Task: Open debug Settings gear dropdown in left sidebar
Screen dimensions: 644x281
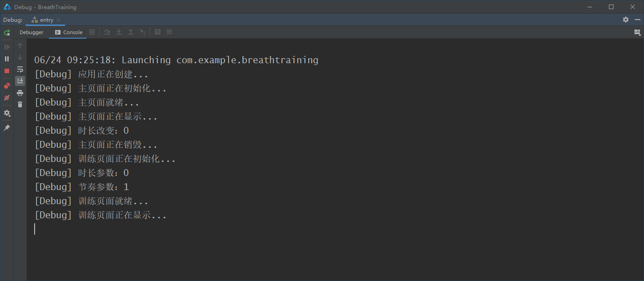Action: [x=7, y=113]
